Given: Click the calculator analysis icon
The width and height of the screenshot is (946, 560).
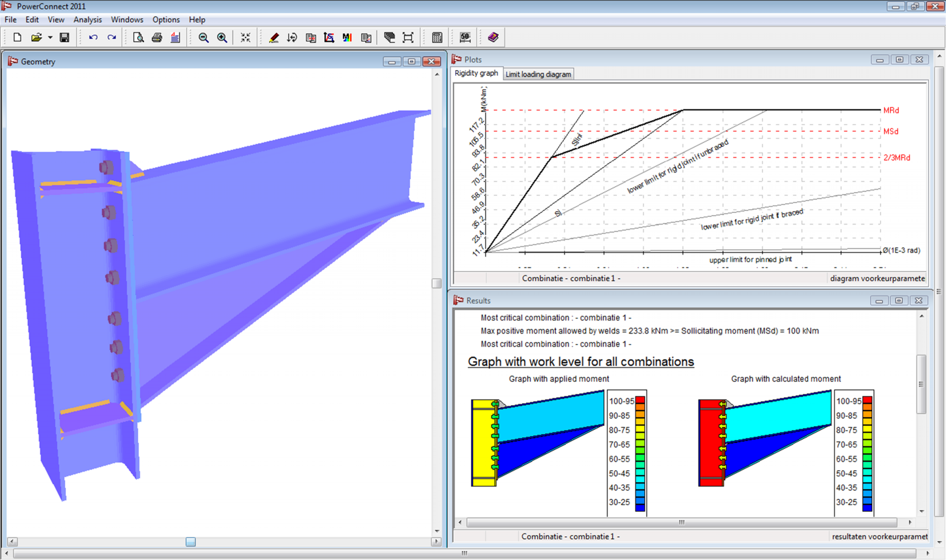Looking at the screenshot, I should [437, 37].
